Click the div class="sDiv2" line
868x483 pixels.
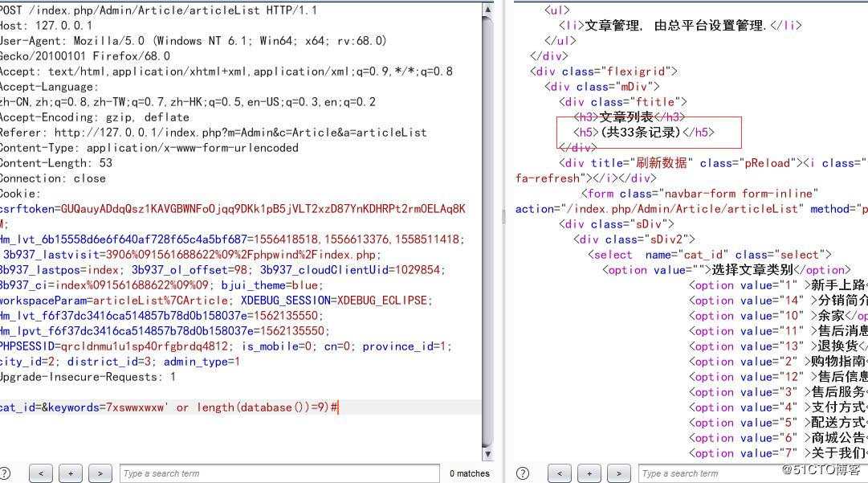click(x=634, y=239)
